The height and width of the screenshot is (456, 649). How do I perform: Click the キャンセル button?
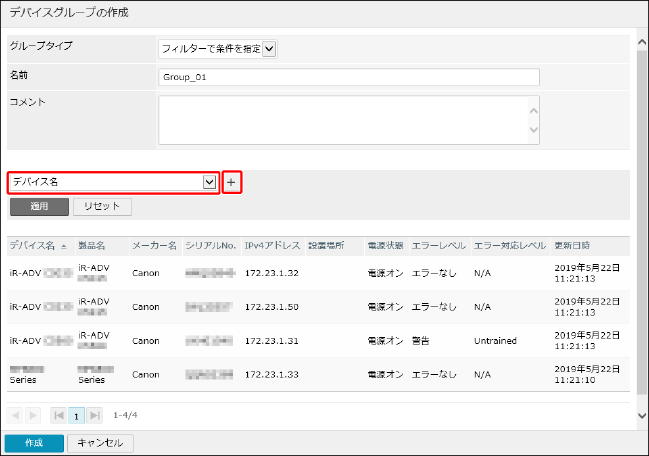[100, 443]
